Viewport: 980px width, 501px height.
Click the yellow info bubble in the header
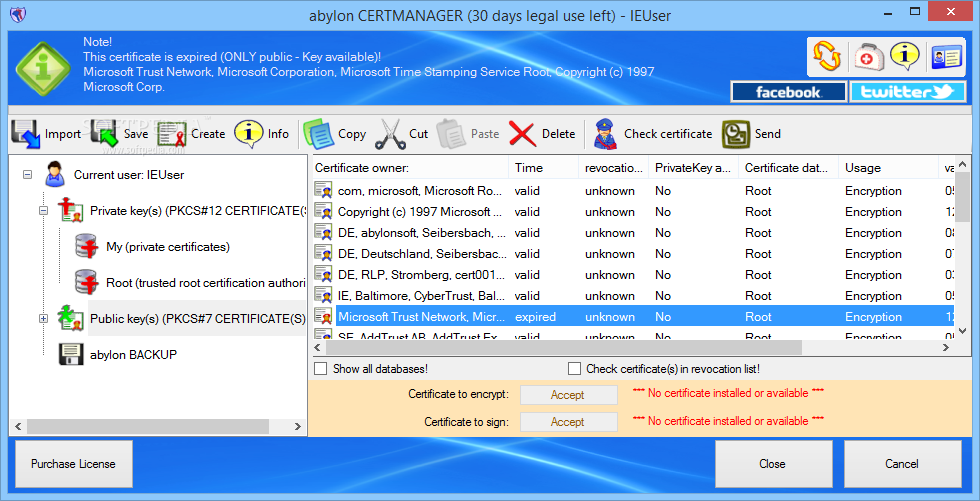[x=904, y=57]
